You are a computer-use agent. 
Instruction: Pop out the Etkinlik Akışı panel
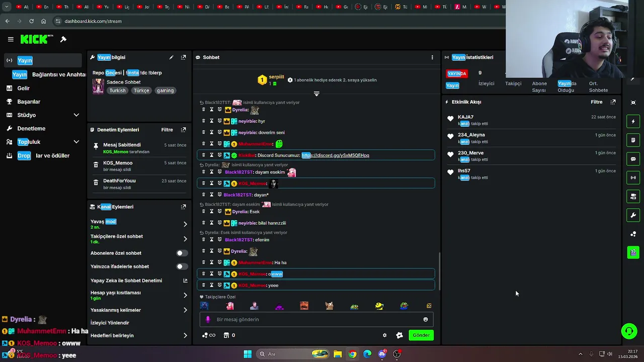[x=613, y=102]
